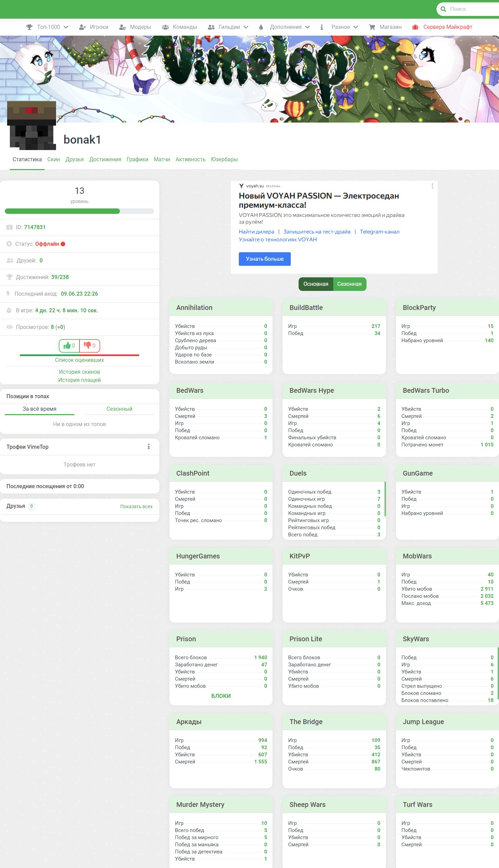Click the friends icon beside Друзей
This screenshot has height=868, width=499.
click(10, 261)
